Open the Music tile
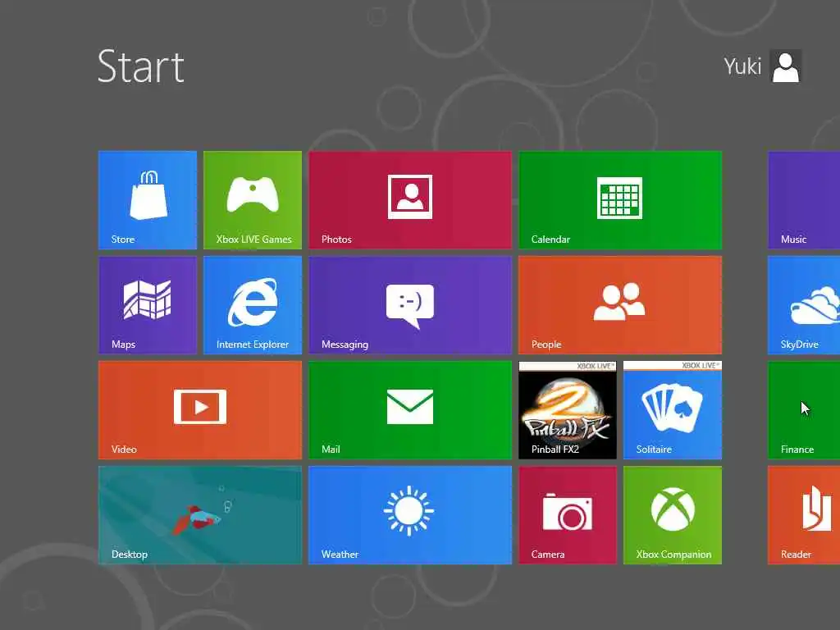 tap(804, 200)
